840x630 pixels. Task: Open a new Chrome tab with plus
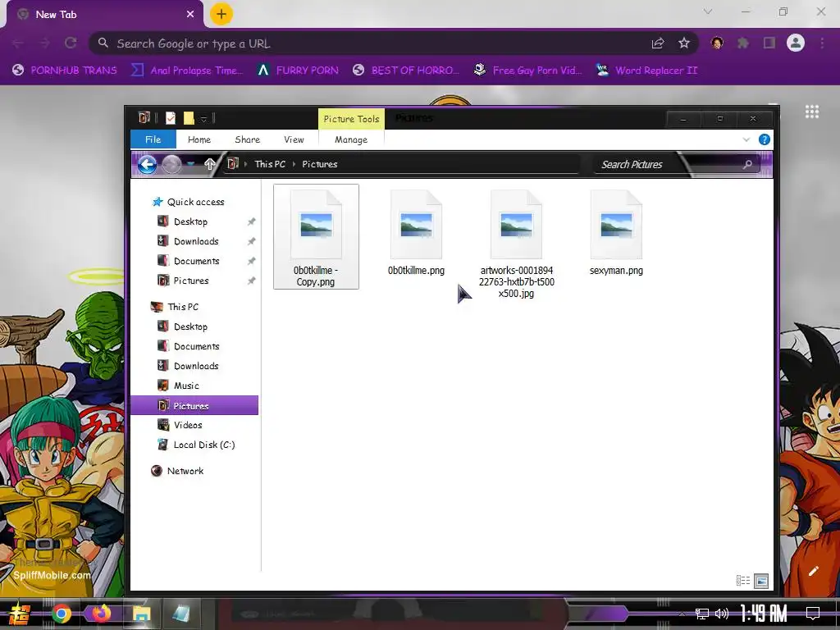[x=221, y=14]
